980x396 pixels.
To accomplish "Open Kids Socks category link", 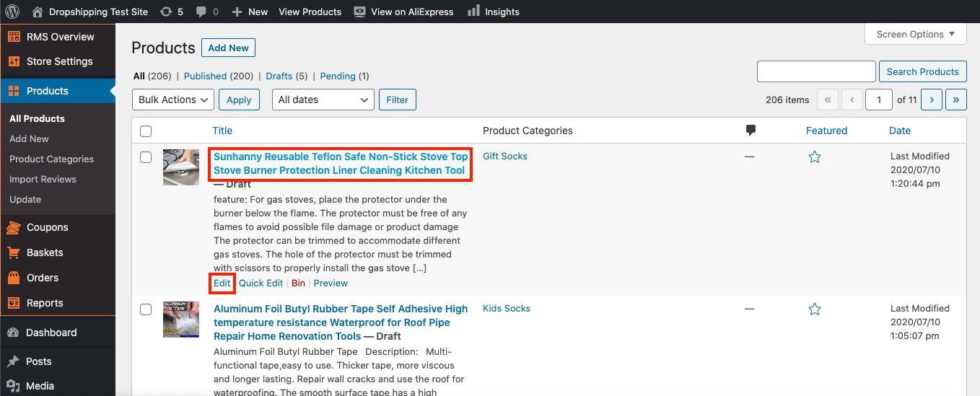I will (507, 308).
